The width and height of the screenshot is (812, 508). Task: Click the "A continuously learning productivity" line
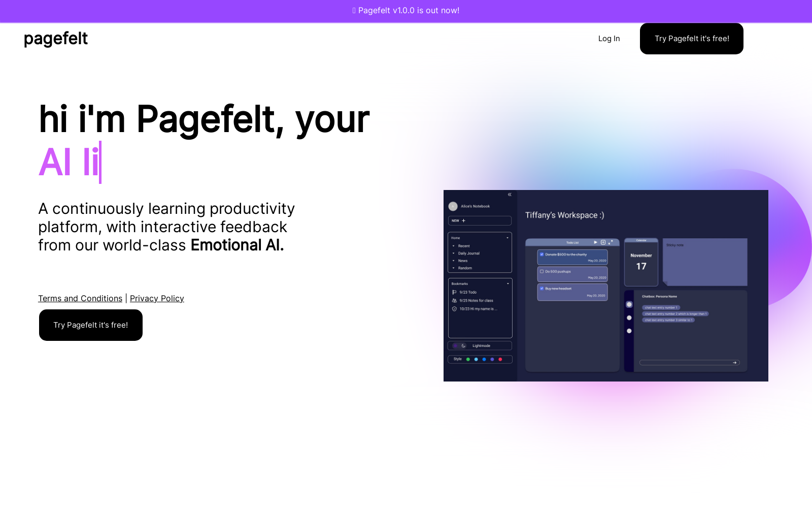[166, 209]
